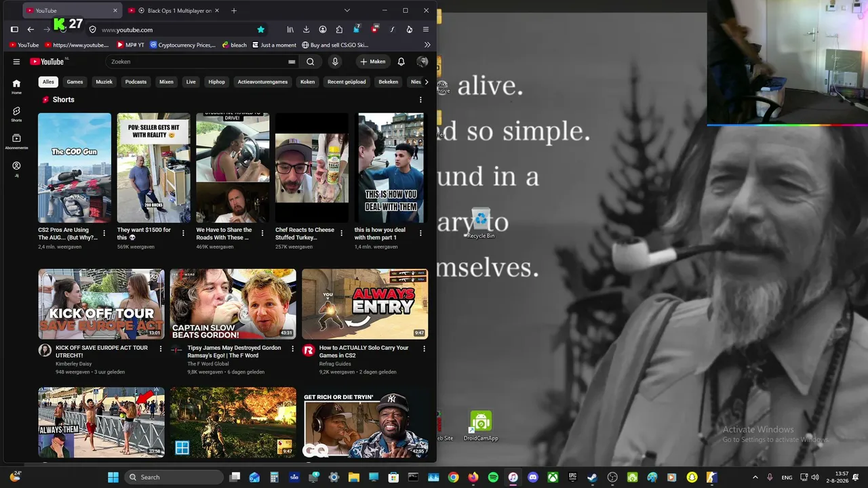Open Shorts in the sidebar

coord(16,114)
